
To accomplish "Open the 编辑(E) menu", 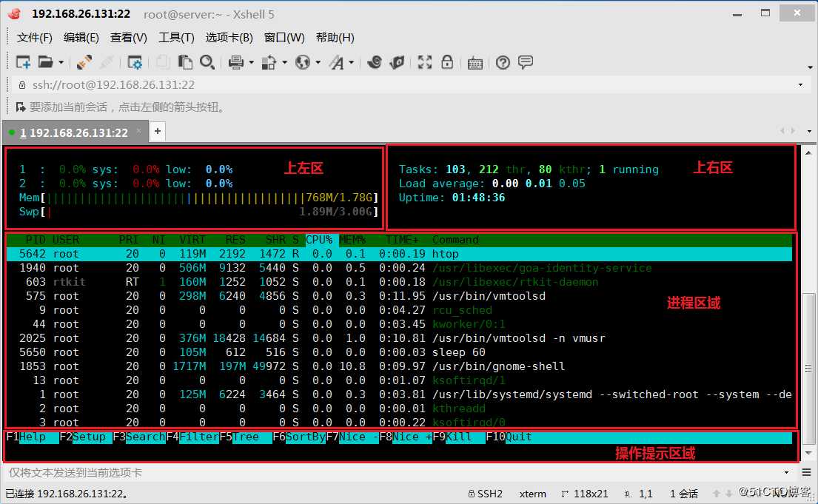I will pos(81,38).
